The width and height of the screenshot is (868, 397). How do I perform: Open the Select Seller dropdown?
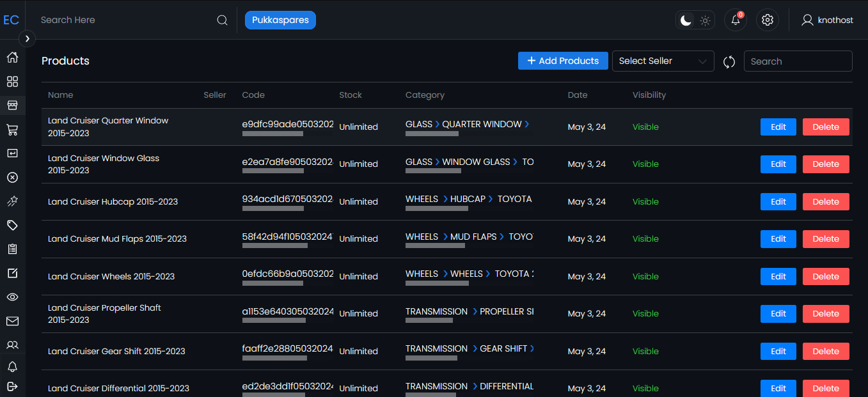coord(663,61)
